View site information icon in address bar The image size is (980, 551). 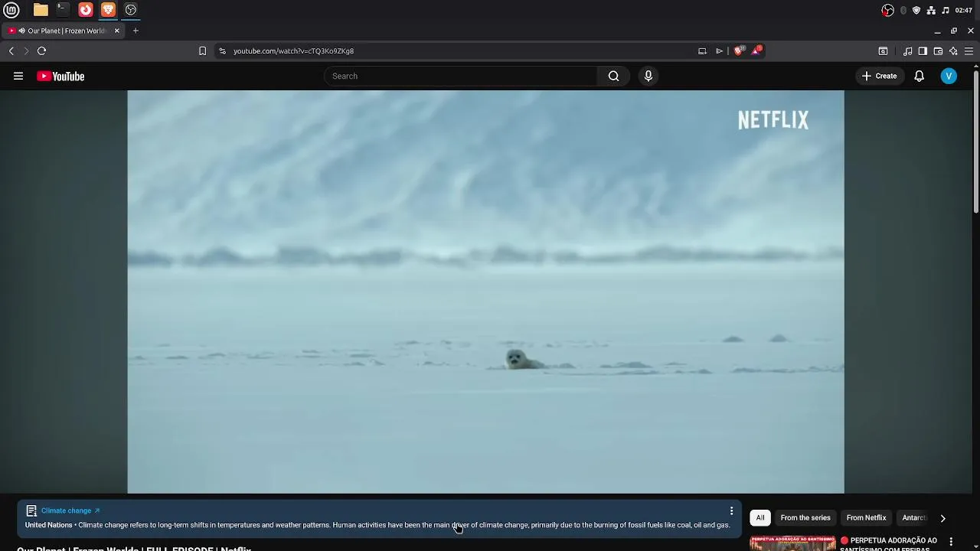coord(222,51)
